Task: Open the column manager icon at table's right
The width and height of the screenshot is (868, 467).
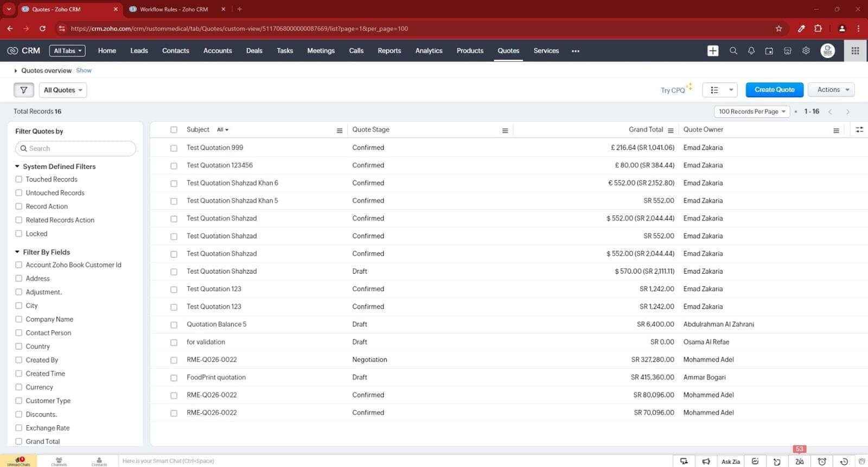Action: coord(859,130)
